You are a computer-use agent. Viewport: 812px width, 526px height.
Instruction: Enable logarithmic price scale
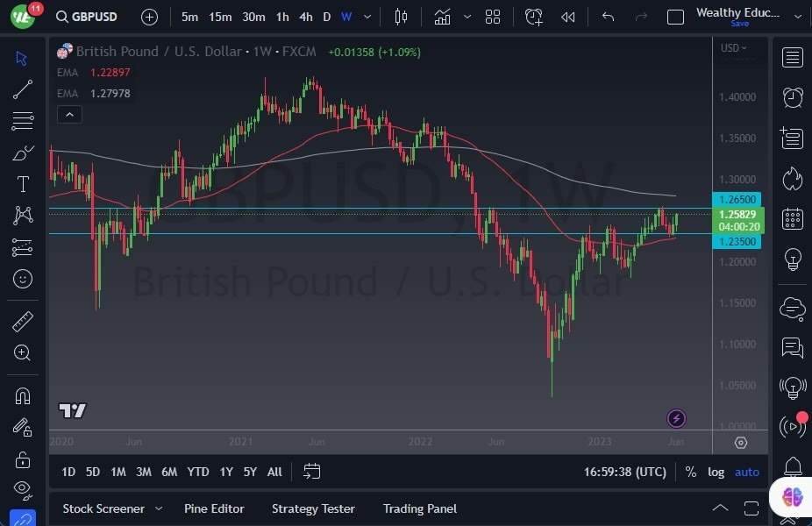[716, 472]
